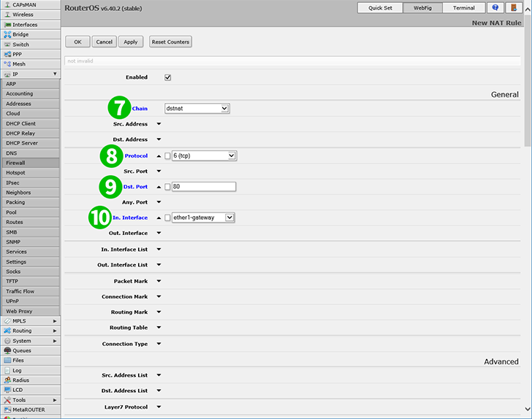Image resolution: width=532 pixels, height=419 pixels.
Task: Click the Log document icon
Action: (x=7, y=371)
